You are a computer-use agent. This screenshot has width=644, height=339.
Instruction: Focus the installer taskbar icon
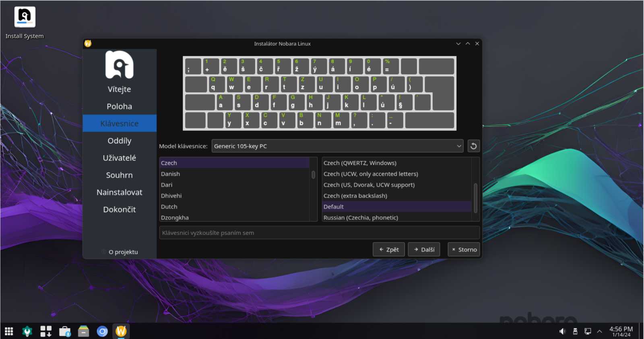pyautogui.click(x=121, y=331)
